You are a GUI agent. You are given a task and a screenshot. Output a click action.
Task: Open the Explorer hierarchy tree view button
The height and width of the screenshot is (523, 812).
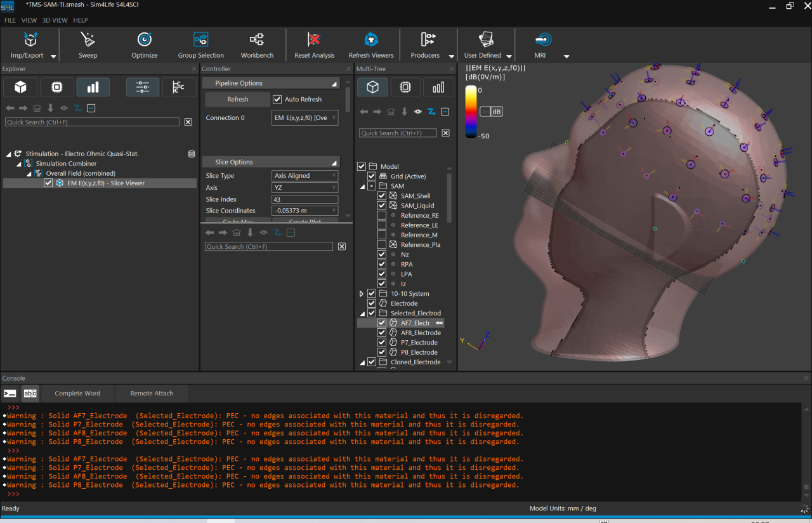pos(179,87)
